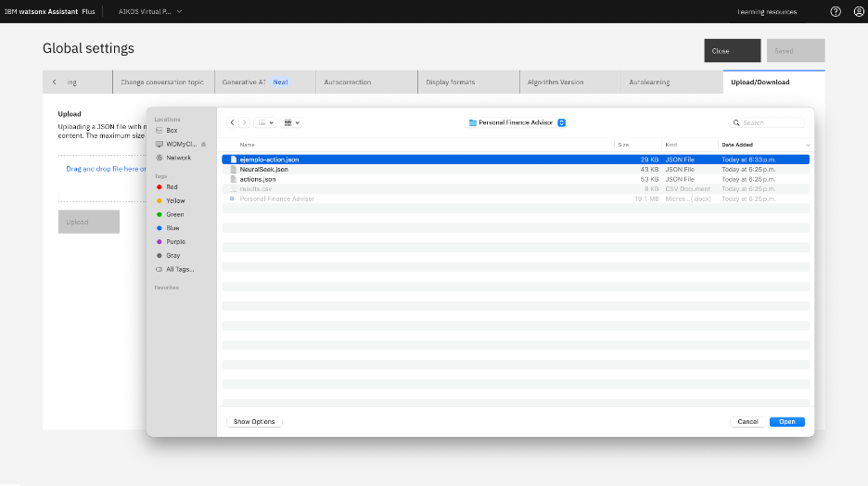Open the list view options dropdown
The height and width of the screenshot is (486, 868).
tap(265, 122)
